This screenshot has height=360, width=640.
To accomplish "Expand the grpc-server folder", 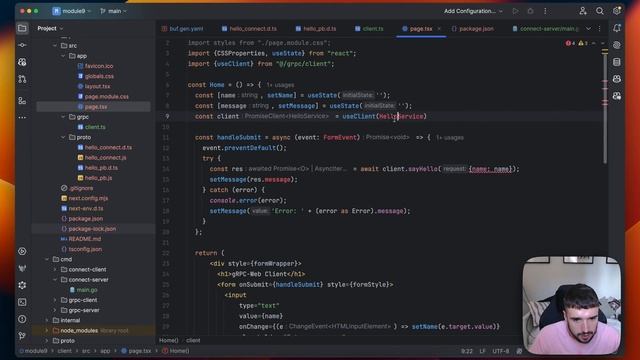I will coord(55,310).
